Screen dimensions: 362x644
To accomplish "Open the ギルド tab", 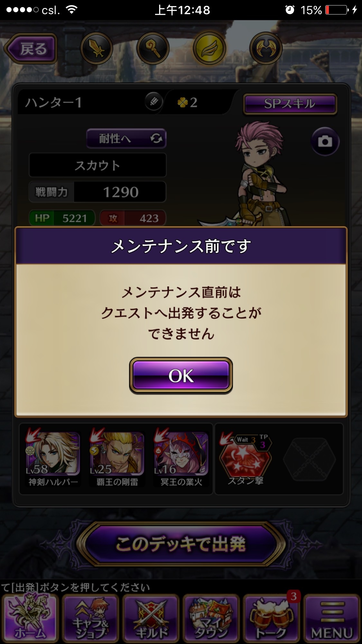I will [151, 618].
